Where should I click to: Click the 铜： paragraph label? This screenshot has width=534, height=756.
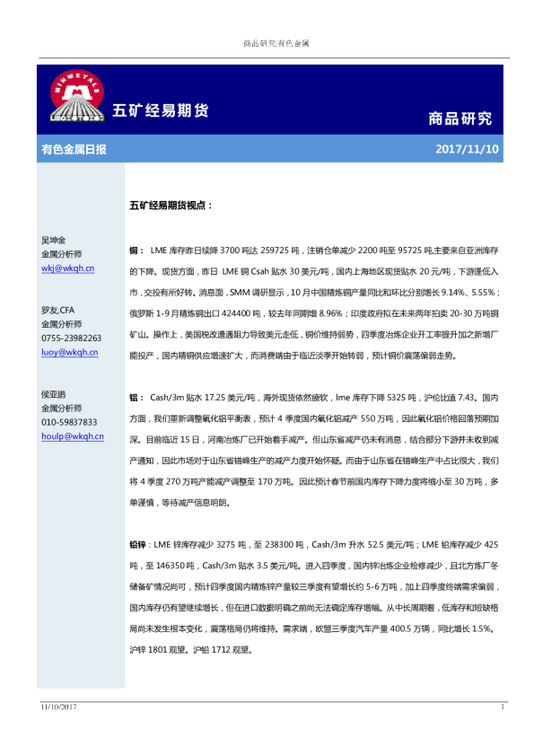tap(136, 251)
